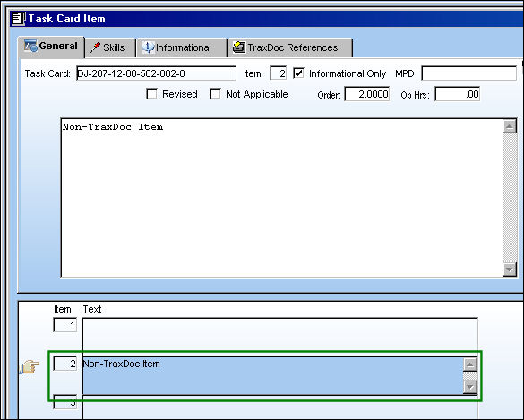Click the Order field showing 2.0000

point(367,94)
